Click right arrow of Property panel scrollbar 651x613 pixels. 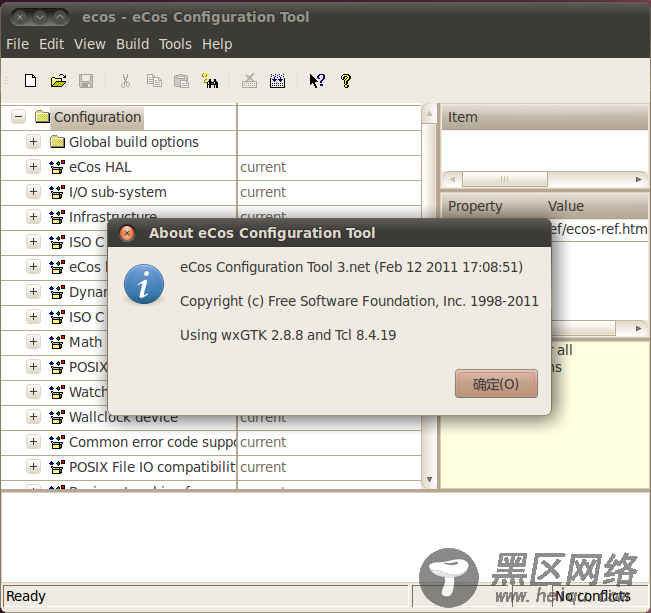click(x=639, y=329)
